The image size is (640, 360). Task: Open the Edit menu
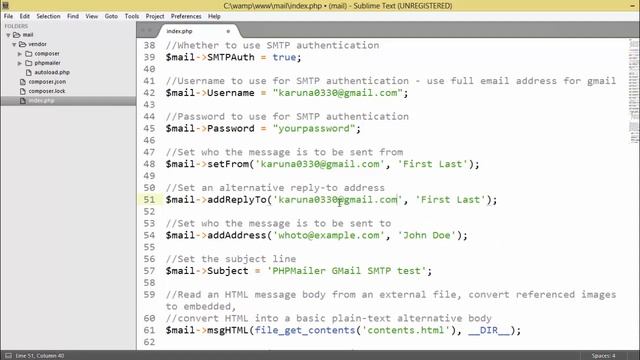[x=24, y=16]
